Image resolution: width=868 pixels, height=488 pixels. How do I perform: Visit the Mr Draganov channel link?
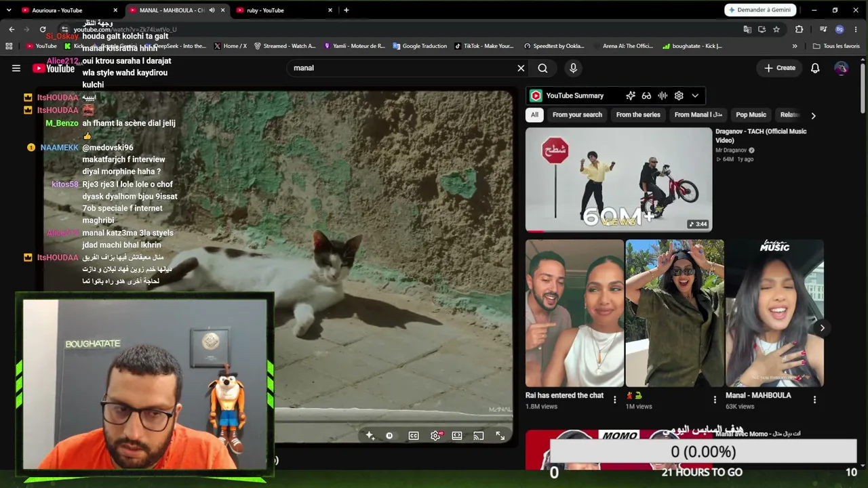[731, 150]
